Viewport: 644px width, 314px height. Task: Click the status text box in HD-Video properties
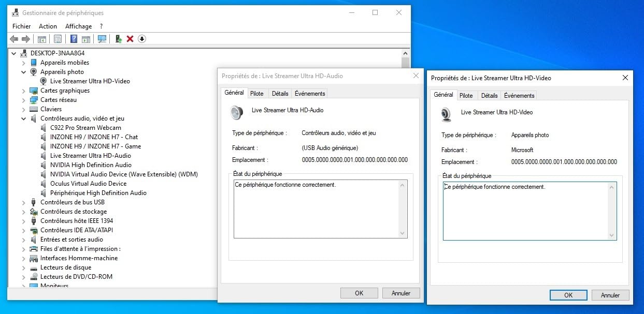coord(529,211)
